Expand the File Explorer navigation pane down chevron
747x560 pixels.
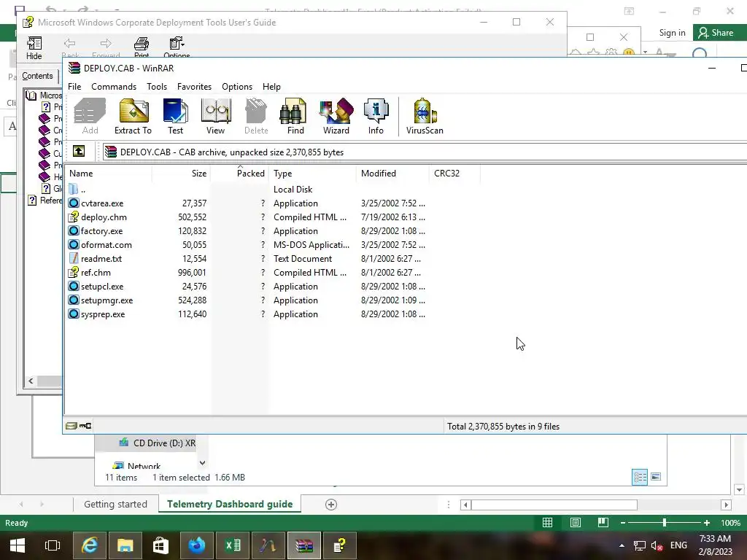(x=203, y=463)
